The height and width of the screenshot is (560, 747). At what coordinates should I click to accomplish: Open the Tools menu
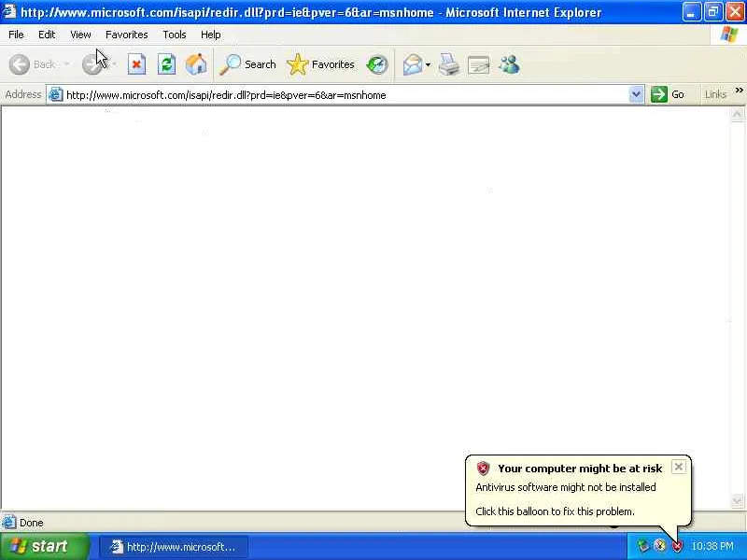coord(175,35)
